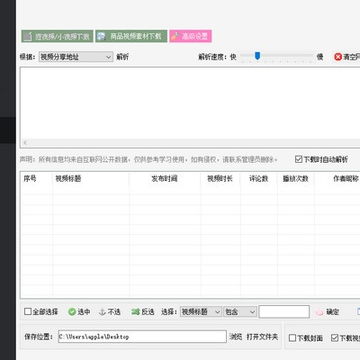Sort by 作者昵称 column header
This screenshot has height=360, width=360.
pyautogui.click(x=337, y=179)
